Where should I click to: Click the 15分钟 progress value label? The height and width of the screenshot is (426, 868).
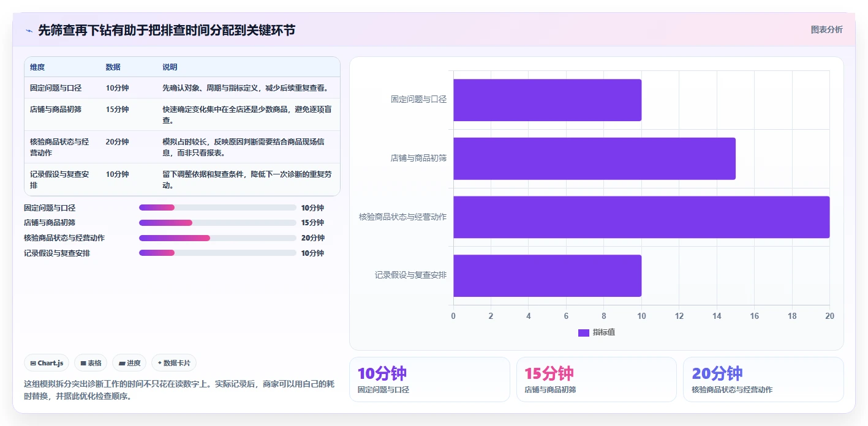tap(313, 223)
